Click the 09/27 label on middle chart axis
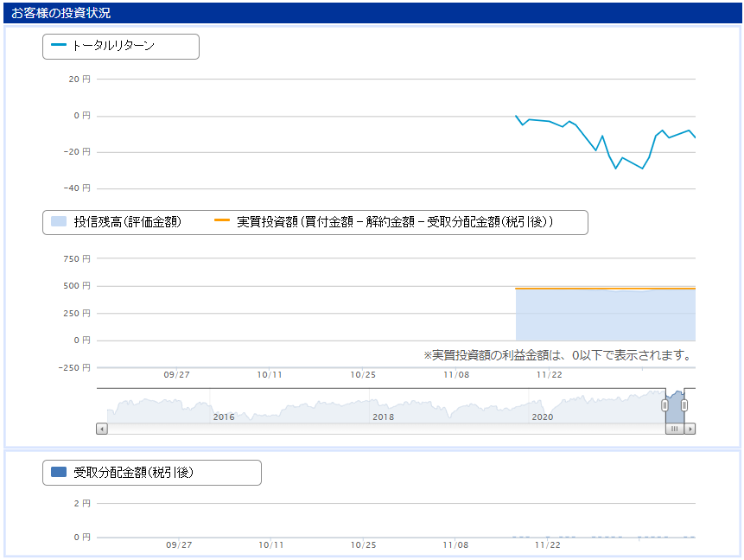 coord(176,375)
